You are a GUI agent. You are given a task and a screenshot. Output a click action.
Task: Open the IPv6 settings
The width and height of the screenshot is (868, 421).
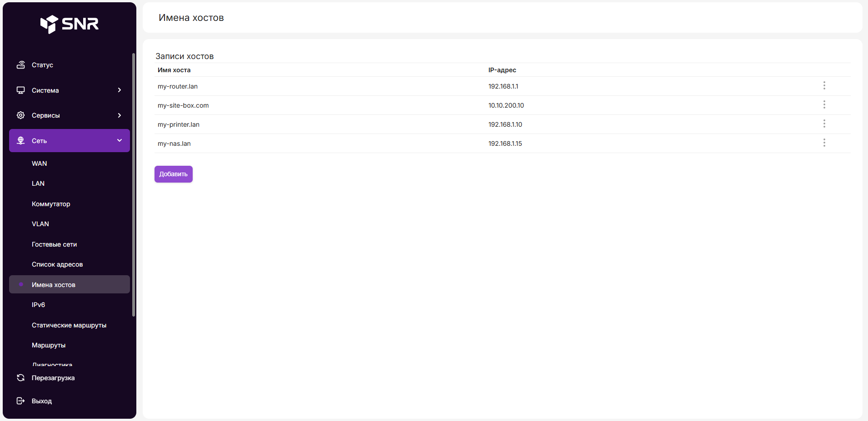39,305
